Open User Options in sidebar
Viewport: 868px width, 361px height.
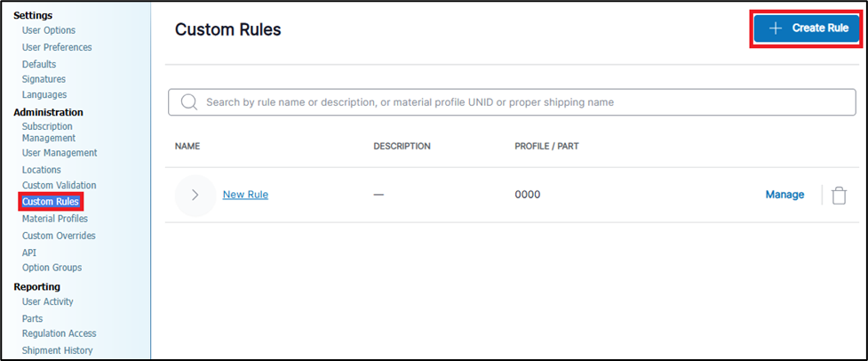coord(49,30)
